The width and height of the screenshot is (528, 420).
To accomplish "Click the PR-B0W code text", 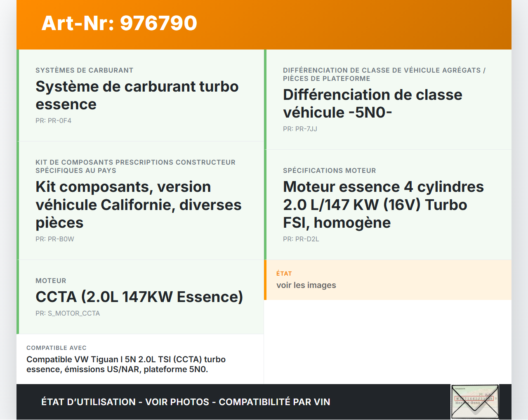I will 54,239.
